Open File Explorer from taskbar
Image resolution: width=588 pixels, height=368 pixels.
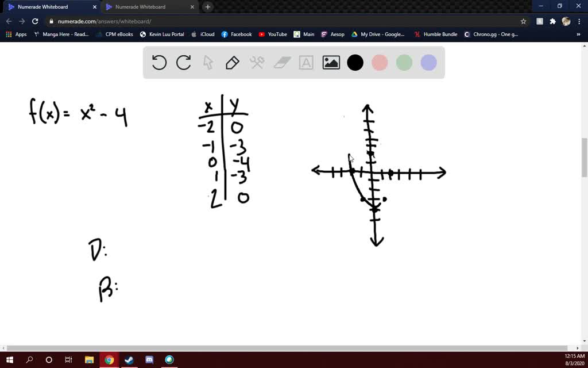[89, 360]
